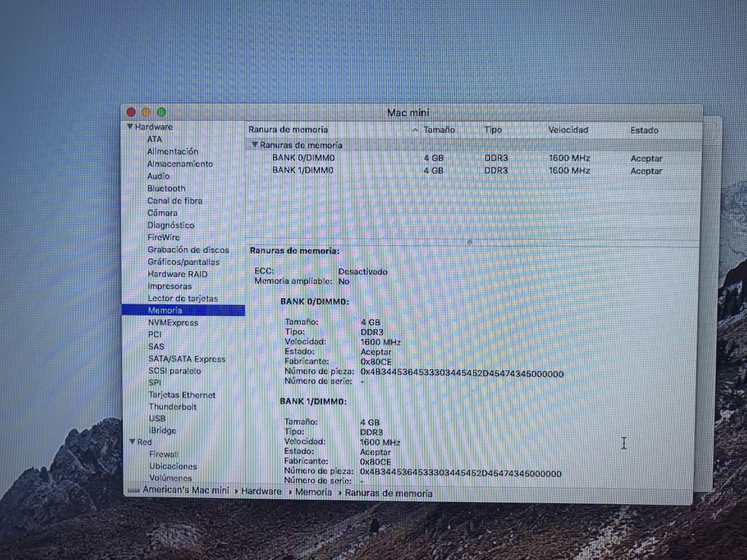Open NVMExpress in the sidebar
The image size is (747, 560).
pyautogui.click(x=173, y=323)
